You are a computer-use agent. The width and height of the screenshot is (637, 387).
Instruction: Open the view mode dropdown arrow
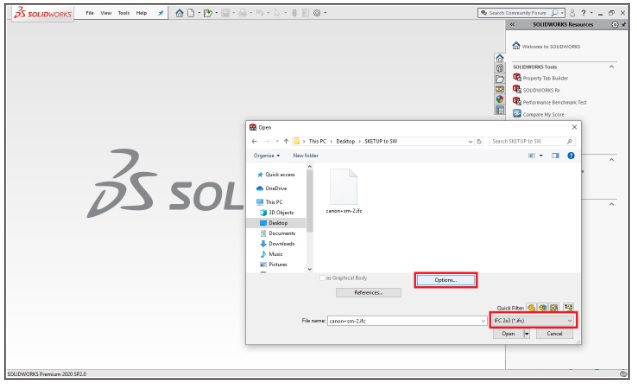(x=541, y=156)
